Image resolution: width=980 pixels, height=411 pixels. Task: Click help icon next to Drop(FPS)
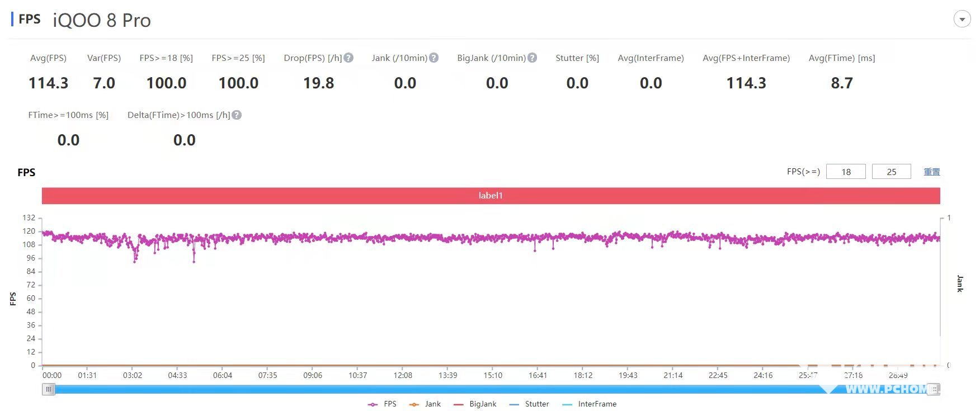348,58
